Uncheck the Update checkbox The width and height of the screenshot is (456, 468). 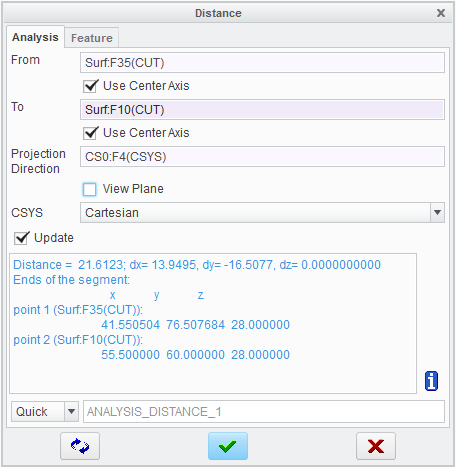(x=22, y=238)
